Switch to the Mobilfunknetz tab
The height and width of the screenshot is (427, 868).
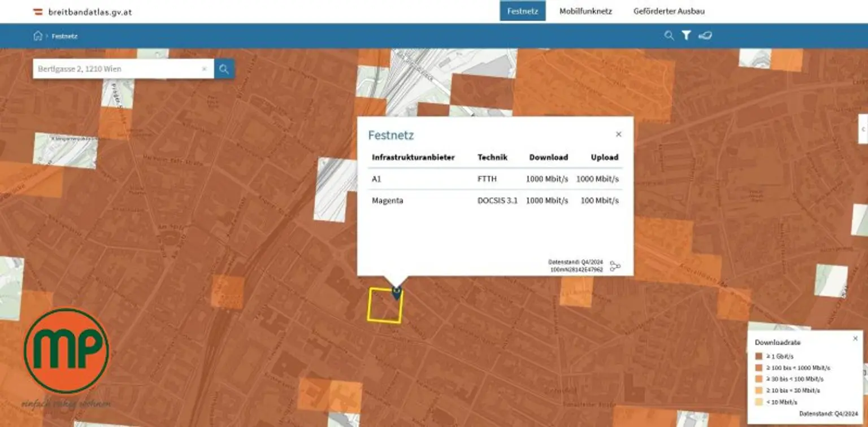585,11
